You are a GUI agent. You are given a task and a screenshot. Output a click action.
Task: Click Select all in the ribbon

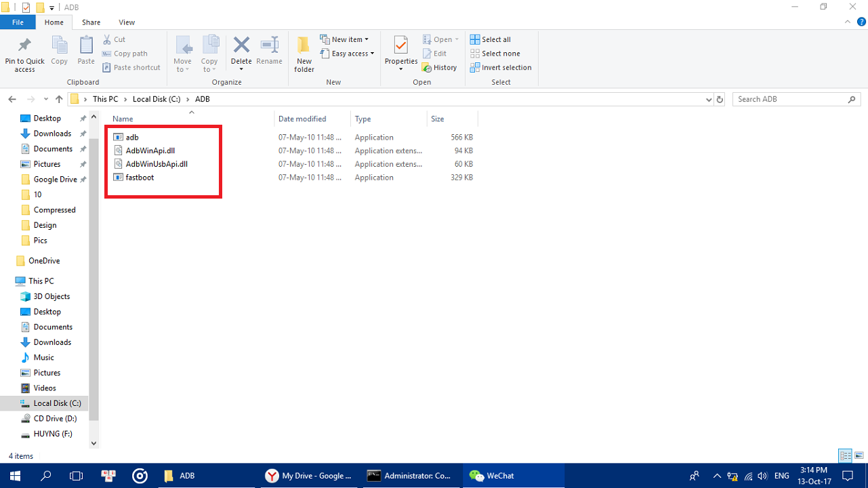pyautogui.click(x=491, y=39)
